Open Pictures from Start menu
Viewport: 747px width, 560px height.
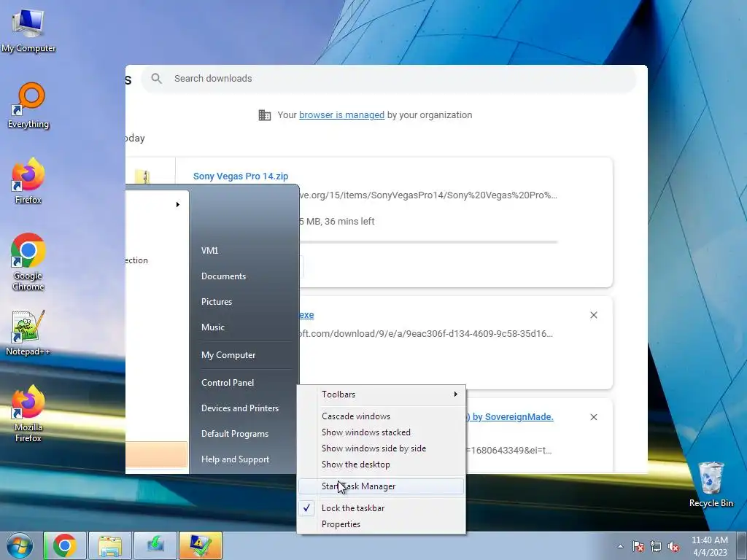pos(217,302)
